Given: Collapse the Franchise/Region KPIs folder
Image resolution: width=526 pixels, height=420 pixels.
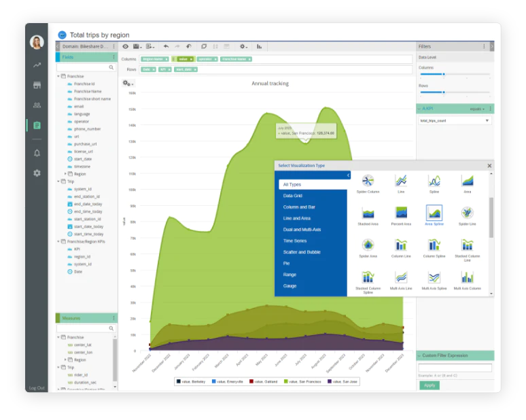Looking at the screenshot, I should (x=58, y=241).
